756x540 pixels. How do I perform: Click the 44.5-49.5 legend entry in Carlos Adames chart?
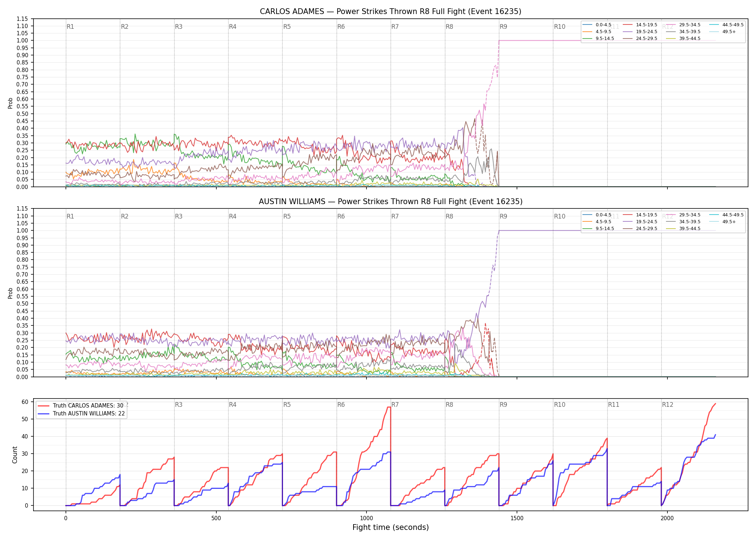click(726, 25)
